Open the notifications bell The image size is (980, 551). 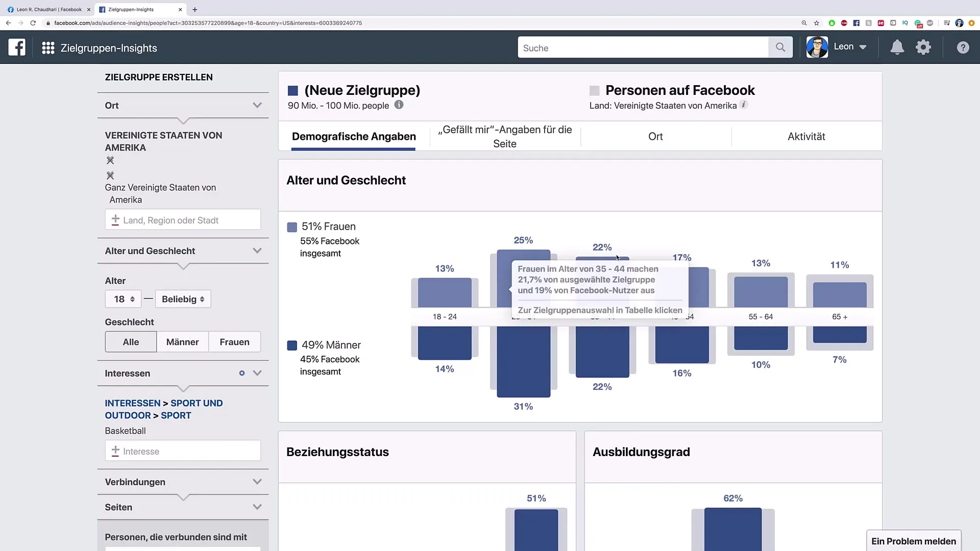pyautogui.click(x=897, y=47)
